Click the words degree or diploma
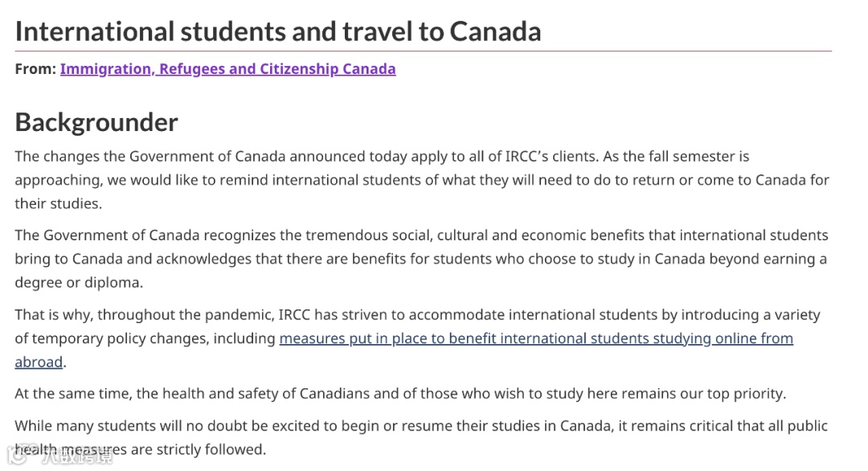Image resolution: width=868 pixels, height=471 pixels. (78, 282)
